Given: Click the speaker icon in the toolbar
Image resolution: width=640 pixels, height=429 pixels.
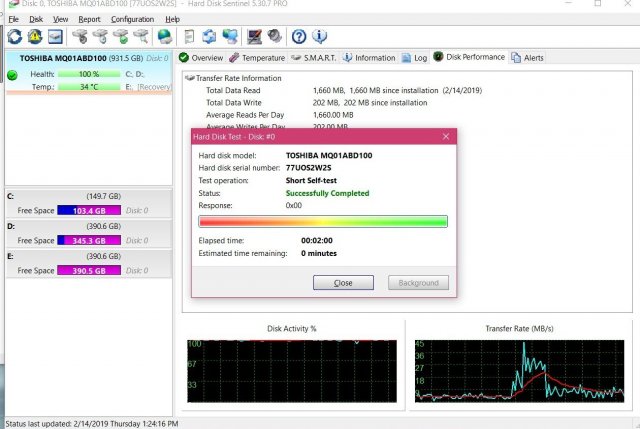Looking at the screenshot, I should [275, 37].
